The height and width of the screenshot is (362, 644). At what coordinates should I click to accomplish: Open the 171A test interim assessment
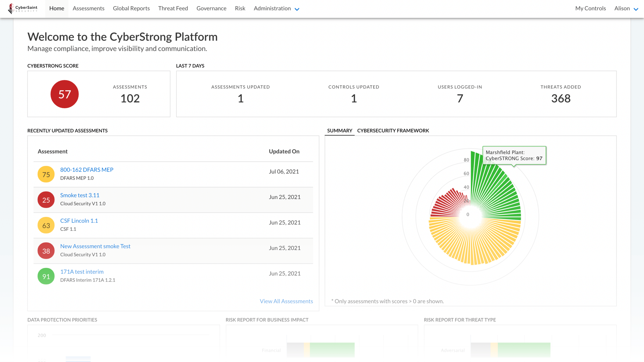82,271
